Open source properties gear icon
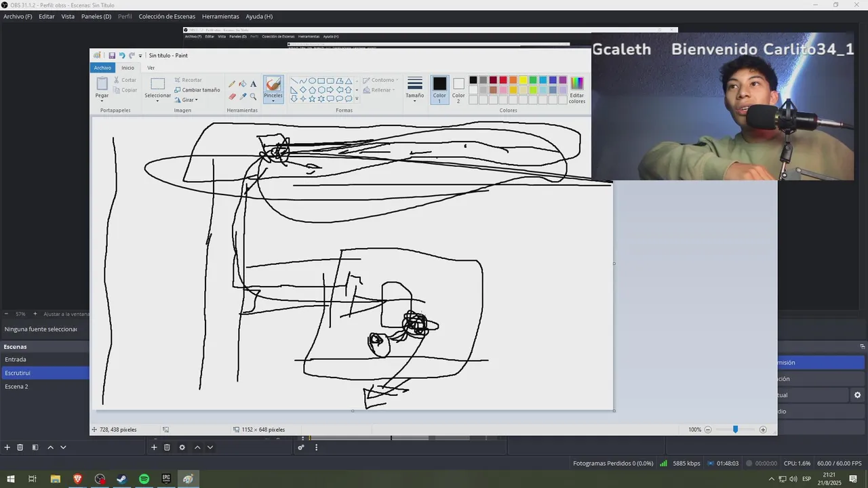The height and width of the screenshot is (488, 868). [182, 447]
